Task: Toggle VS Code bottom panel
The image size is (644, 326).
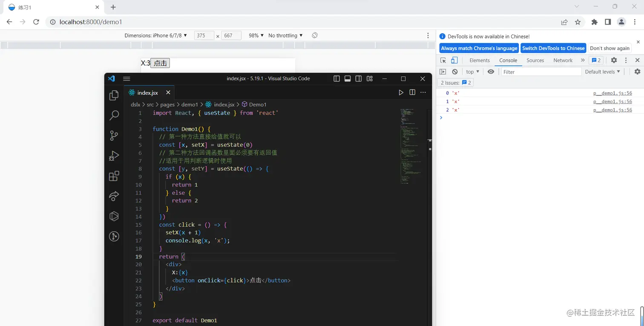Action: pyautogui.click(x=348, y=78)
